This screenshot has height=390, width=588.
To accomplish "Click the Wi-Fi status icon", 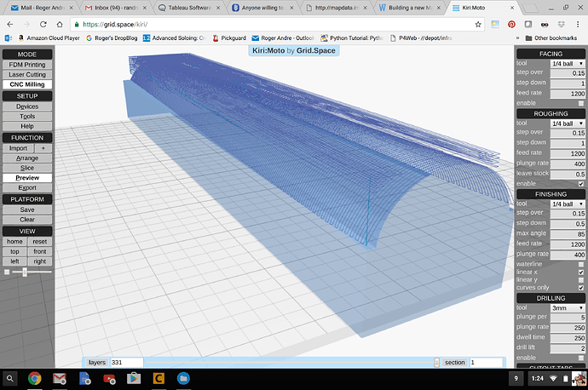I will pos(553,378).
